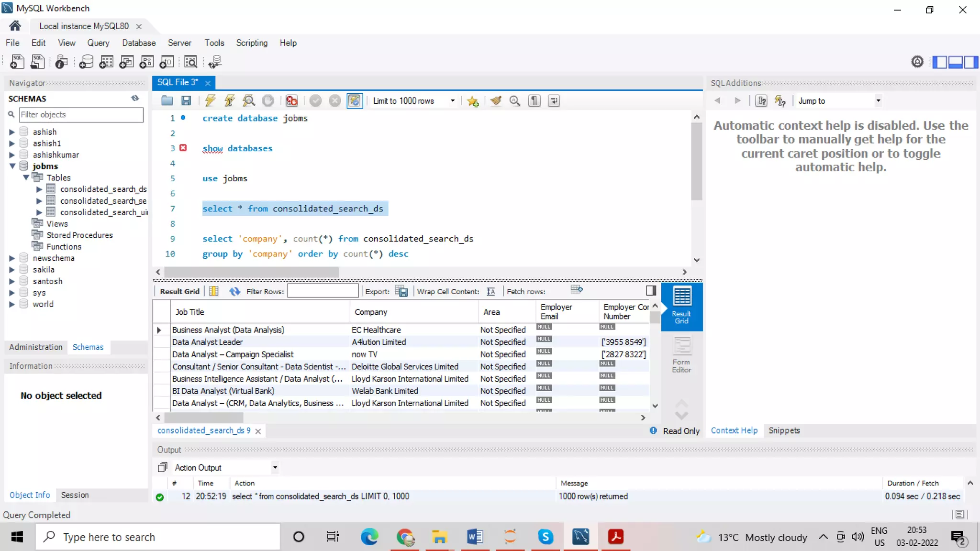Click the Administration tab in Navigator
Viewport: 980px width, 551px height.
coord(35,347)
